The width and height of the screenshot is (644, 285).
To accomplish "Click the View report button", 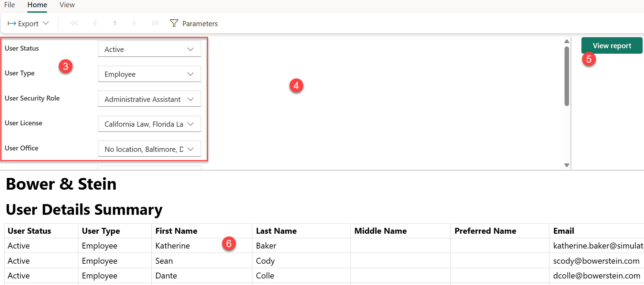I will point(612,45).
